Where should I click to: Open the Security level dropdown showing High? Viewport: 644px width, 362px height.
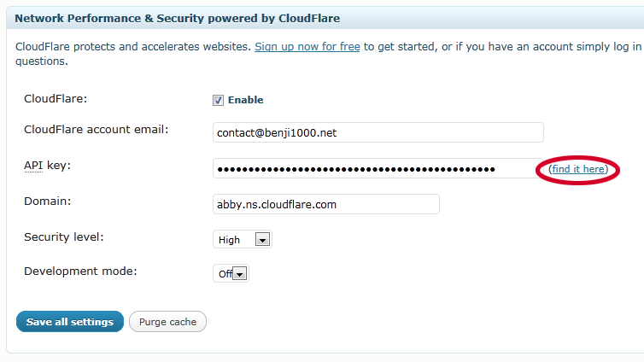click(243, 239)
